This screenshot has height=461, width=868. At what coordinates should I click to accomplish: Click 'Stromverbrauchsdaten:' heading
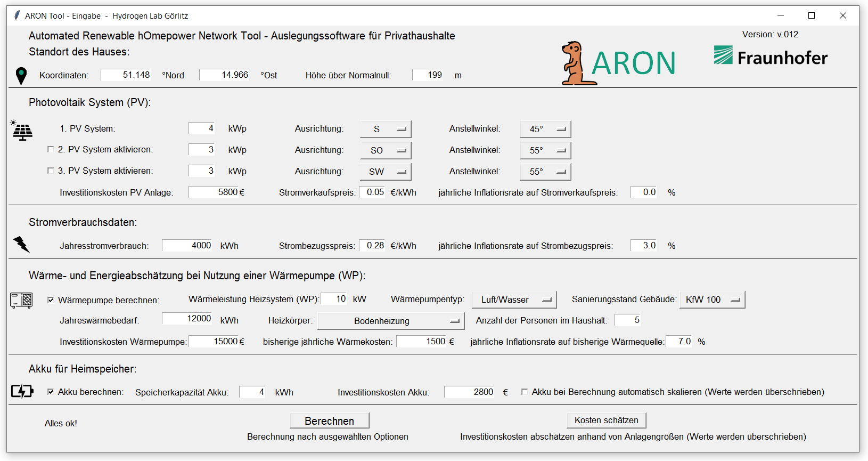click(83, 222)
